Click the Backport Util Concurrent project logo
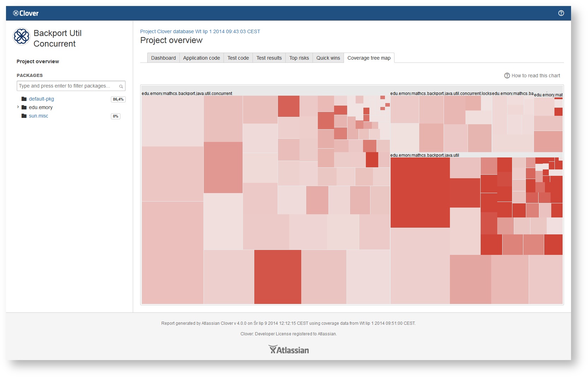Image resolution: width=588 pixels, height=377 pixels. pos(22,37)
